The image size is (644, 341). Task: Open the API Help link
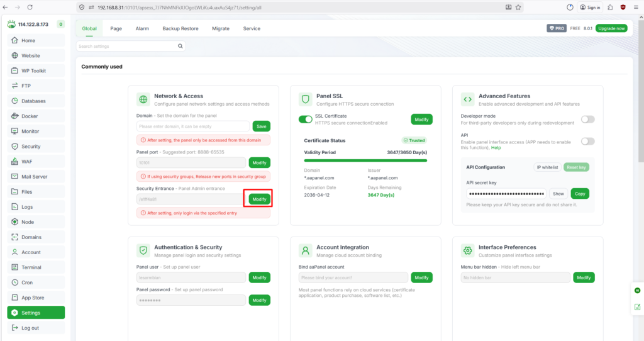pyautogui.click(x=496, y=148)
